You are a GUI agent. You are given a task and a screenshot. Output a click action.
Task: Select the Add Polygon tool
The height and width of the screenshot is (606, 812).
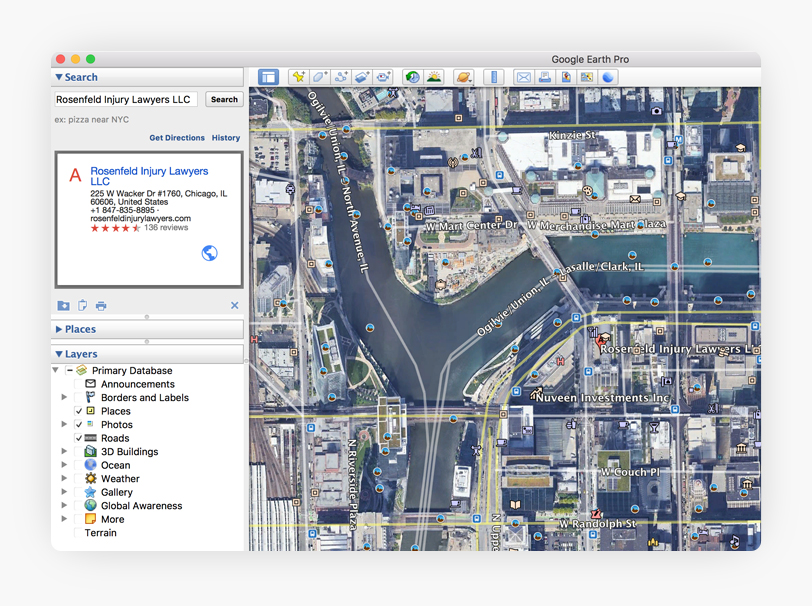tap(319, 77)
